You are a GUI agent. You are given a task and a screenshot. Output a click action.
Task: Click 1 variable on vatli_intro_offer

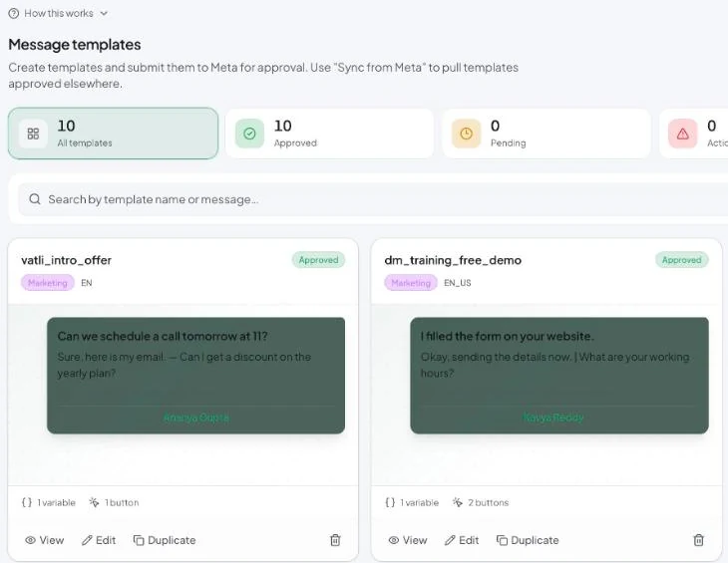point(49,502)
